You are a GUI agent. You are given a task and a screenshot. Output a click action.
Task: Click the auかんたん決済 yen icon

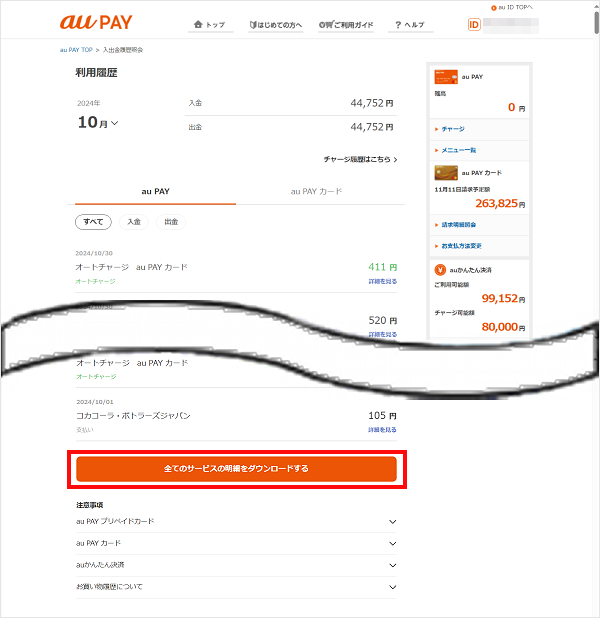[441, 269]
